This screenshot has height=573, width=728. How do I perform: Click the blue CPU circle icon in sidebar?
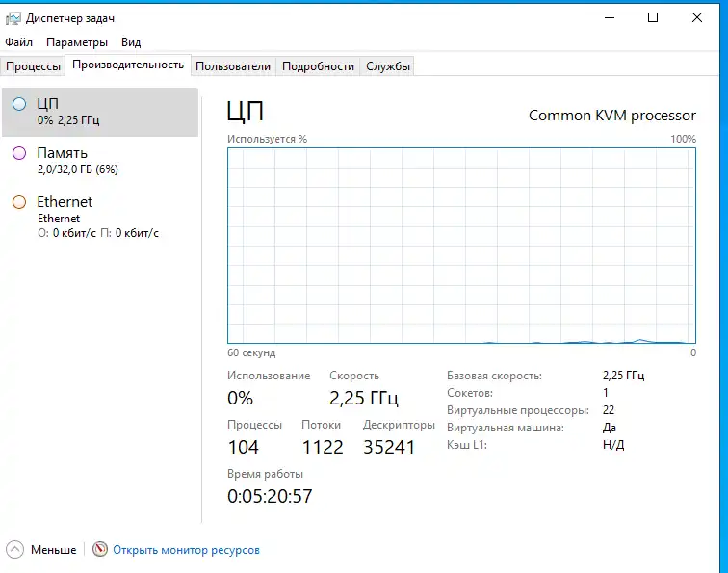[19, 104]
